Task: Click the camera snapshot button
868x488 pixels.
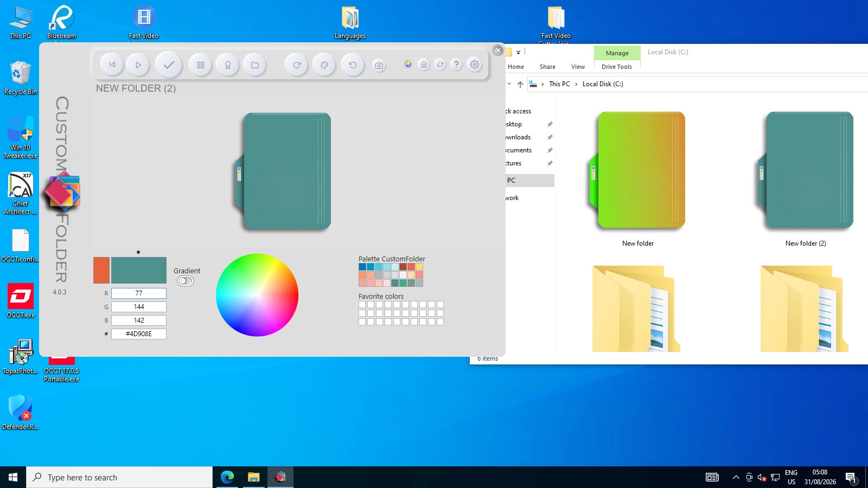Action: click(379, 66)
